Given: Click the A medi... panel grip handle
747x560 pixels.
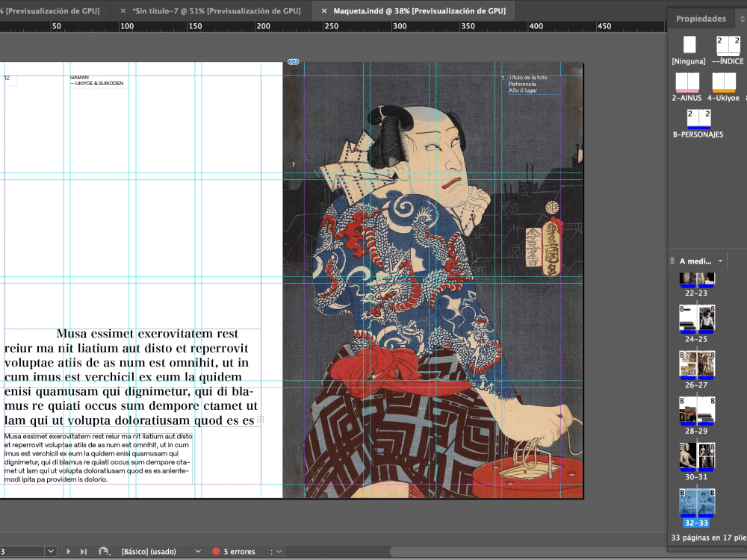Looking at the screenshot, I should (x=672, y=261).
